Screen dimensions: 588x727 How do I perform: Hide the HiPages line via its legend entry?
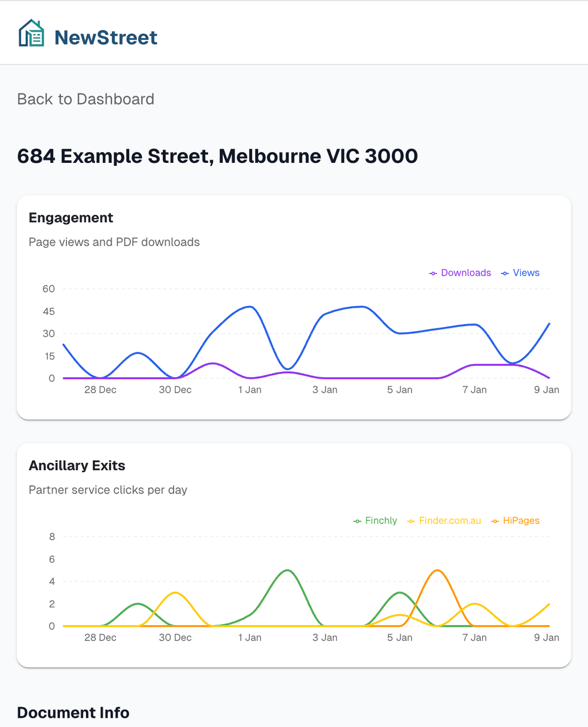(515, 521)
